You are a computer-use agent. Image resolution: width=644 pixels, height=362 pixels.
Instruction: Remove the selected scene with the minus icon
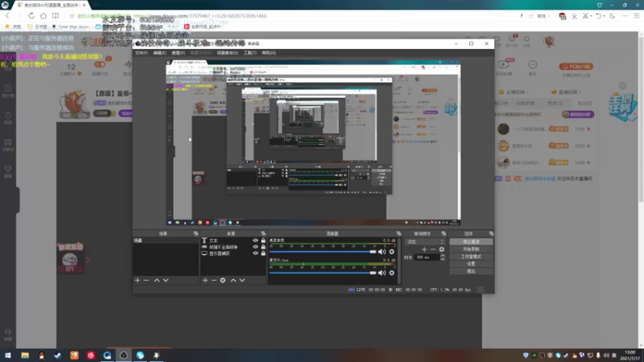[x=147, y=280]
